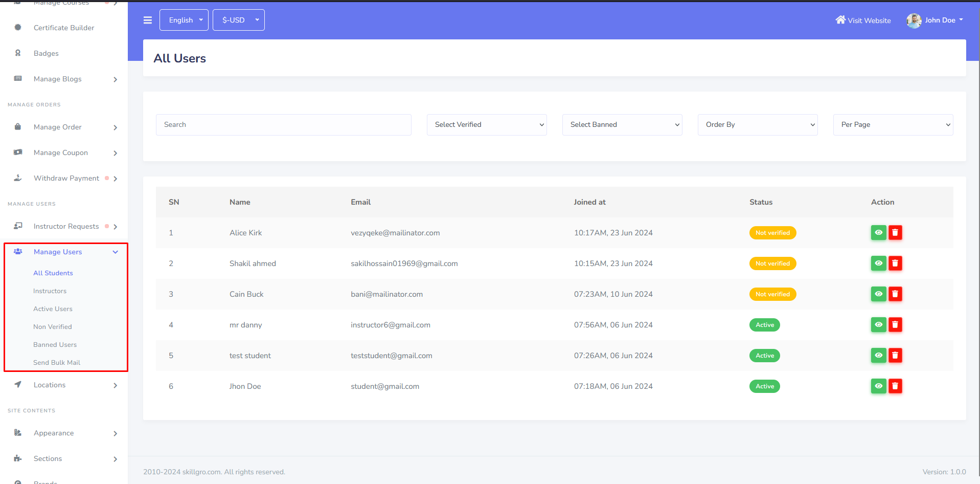View details of mr danny
This screenshot has height=484, width=980.
[878, 325]
